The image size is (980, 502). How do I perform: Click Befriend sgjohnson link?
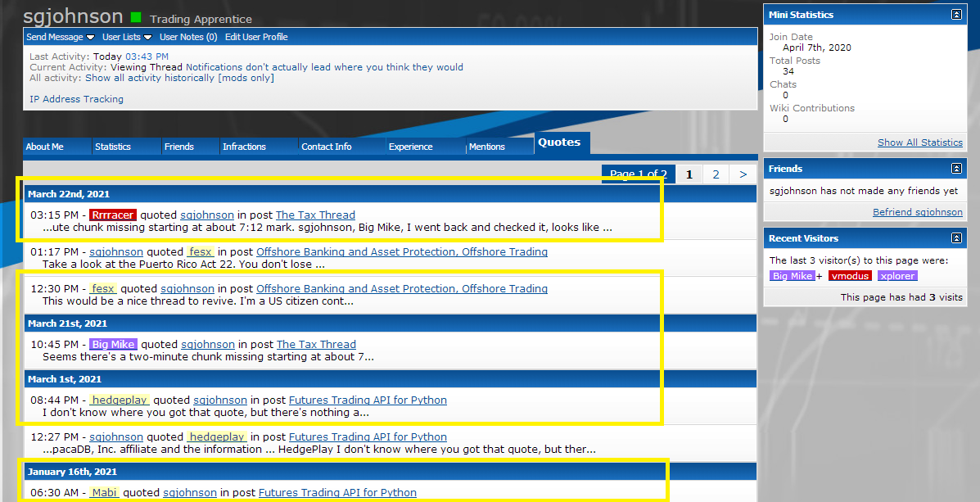click(x=918, y=212)
